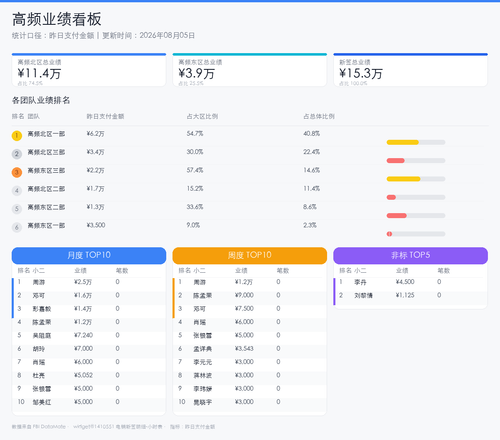Viewport: 500px width, 440px height.
Task: Click the 57.4% region share value
Action: tap(195, 170)
